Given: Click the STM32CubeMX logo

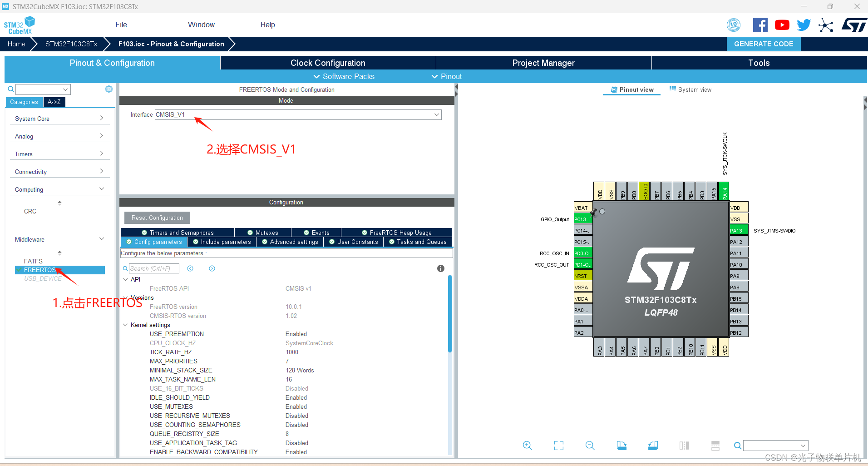Looking at the screenshot, I should point(20,25).
